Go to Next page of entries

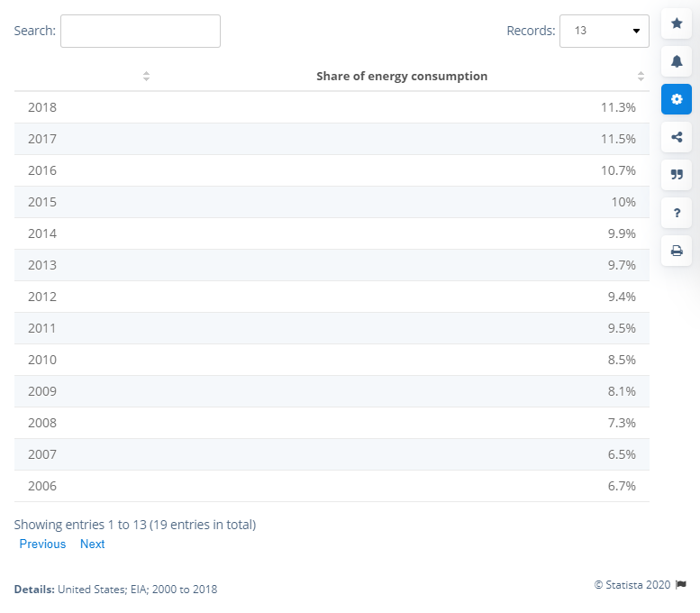(92, 544)
